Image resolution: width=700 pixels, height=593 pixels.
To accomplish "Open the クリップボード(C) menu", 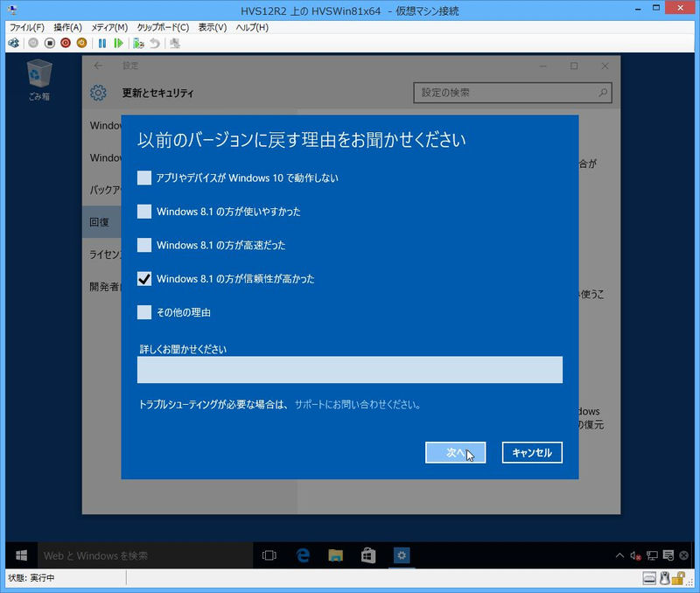I will [163, 27].
